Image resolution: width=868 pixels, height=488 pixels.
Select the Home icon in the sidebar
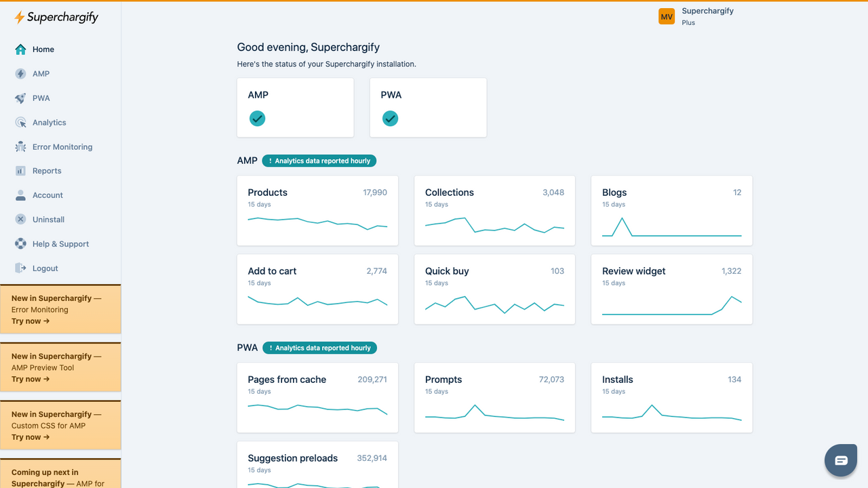click(x=21, y=49)
